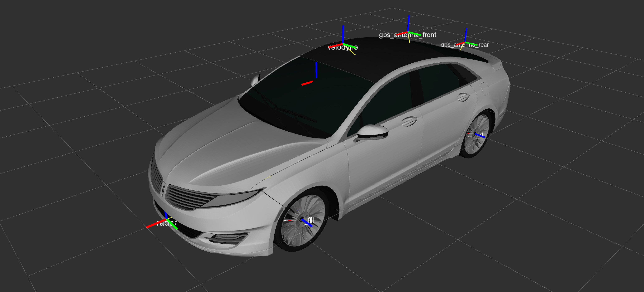
Task: Click the radar frame axes marker
Action: pyautogui.click(x=166, y=219)
